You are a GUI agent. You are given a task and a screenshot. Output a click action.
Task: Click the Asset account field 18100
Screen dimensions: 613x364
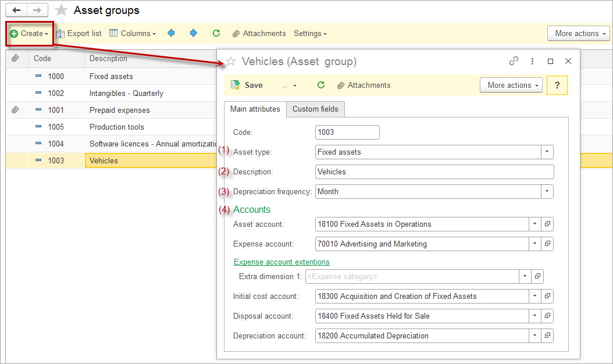click(x=422, y=224)
